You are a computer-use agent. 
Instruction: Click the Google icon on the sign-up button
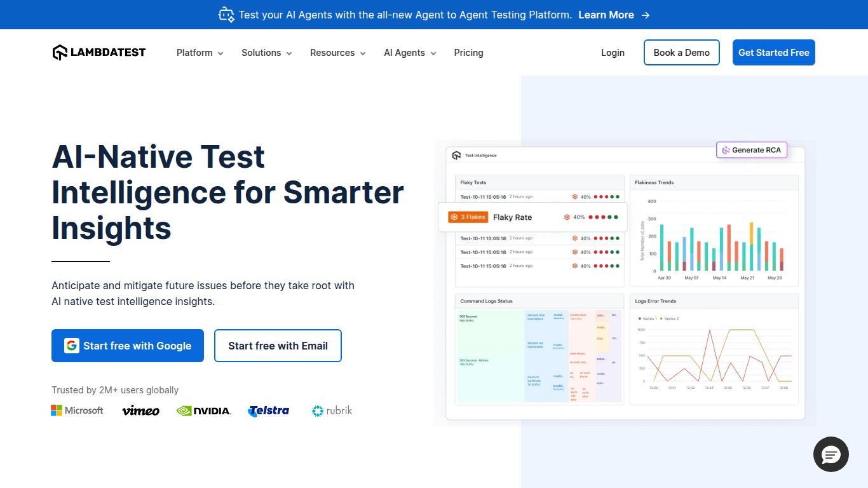click(72, 346)
